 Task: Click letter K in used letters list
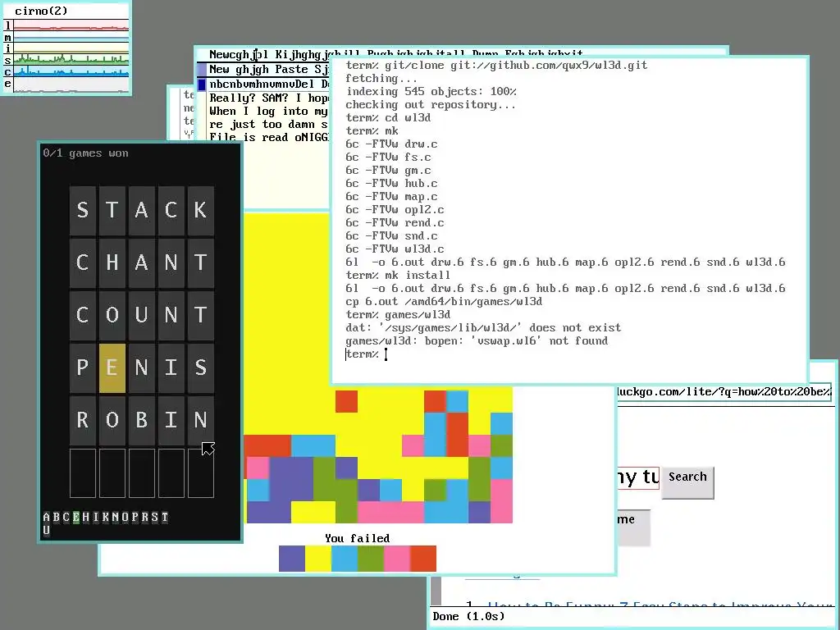[x=106, y=518]
